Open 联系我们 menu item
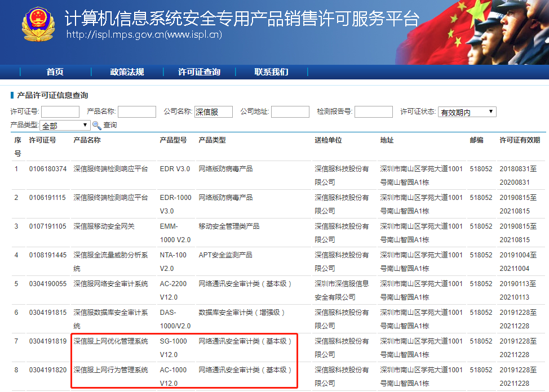Screen dimensions: 549x392 [x=271, y=72]
